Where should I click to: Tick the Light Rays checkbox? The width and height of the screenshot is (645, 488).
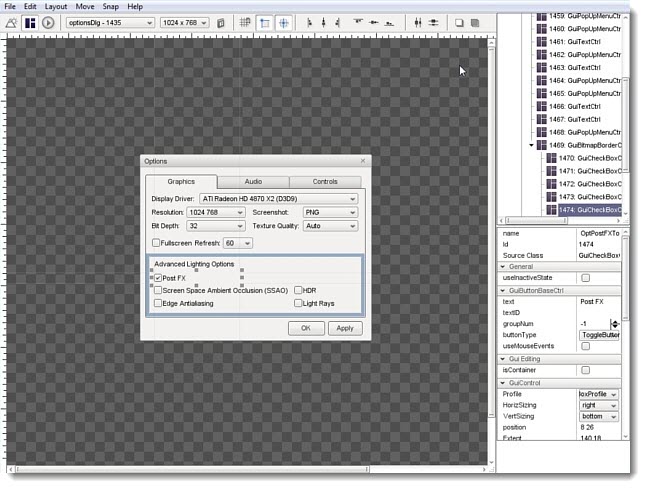click(298, 302)
